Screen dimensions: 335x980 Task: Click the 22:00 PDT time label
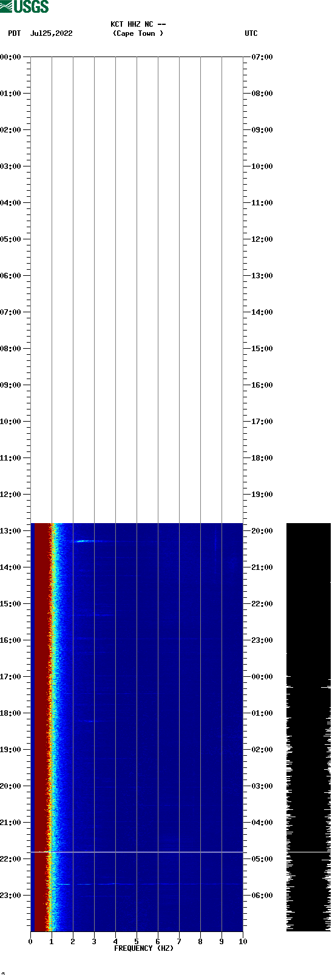point(11,859)
